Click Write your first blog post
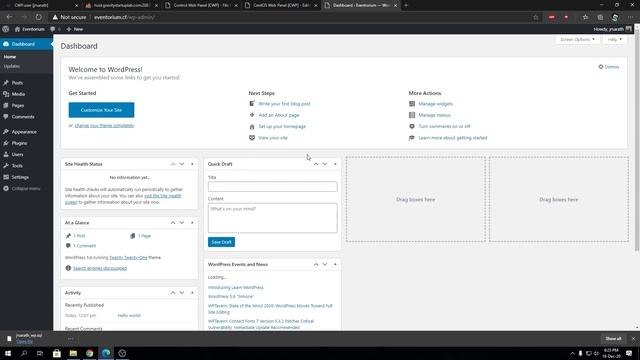 284,104
